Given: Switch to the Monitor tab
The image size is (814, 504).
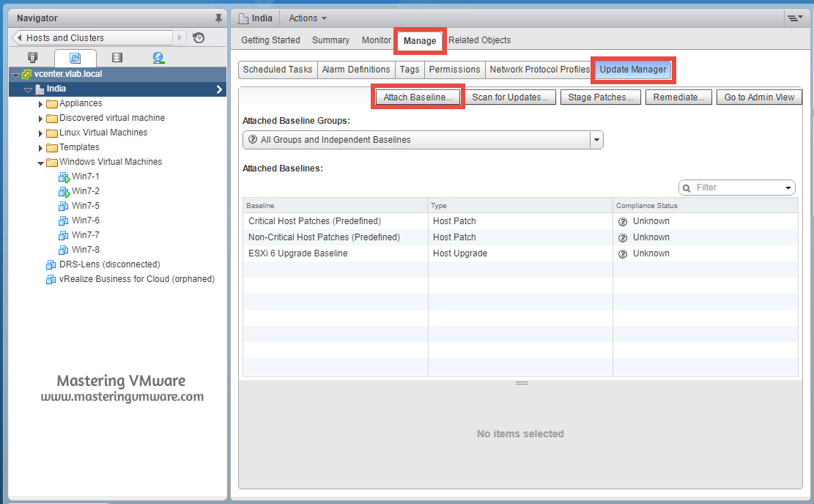Looking at the screenshot, I should click(376, 40).
